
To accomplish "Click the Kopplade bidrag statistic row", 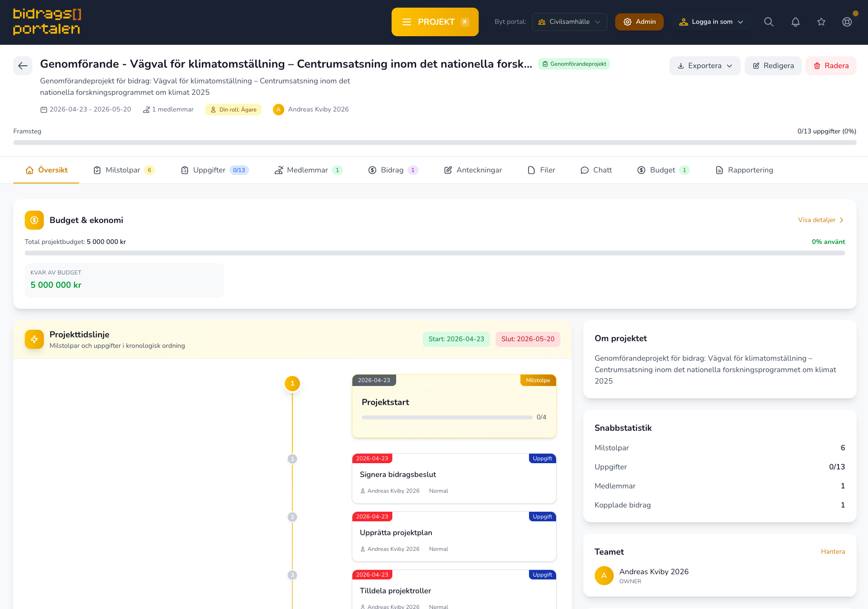I will point(720,505).
